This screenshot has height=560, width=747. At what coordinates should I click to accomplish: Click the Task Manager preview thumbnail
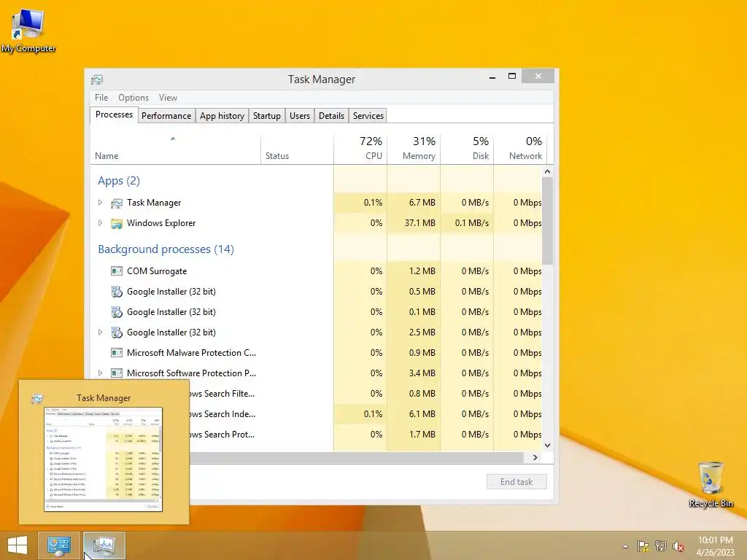click(x=104, y=459)
